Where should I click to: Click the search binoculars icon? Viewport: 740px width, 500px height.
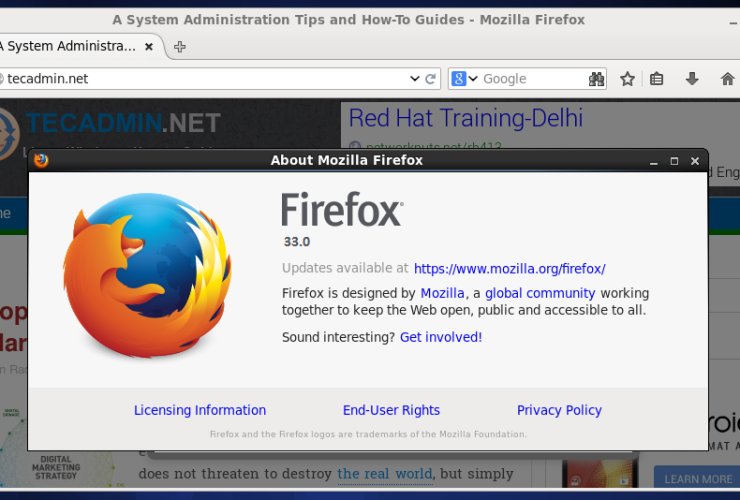597,79
